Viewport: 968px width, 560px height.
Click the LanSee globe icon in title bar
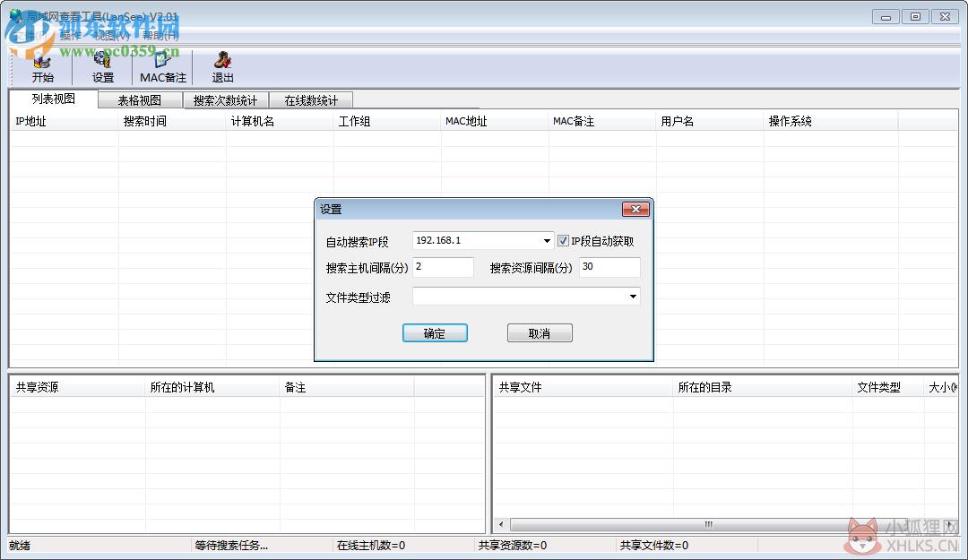(17, 15)
